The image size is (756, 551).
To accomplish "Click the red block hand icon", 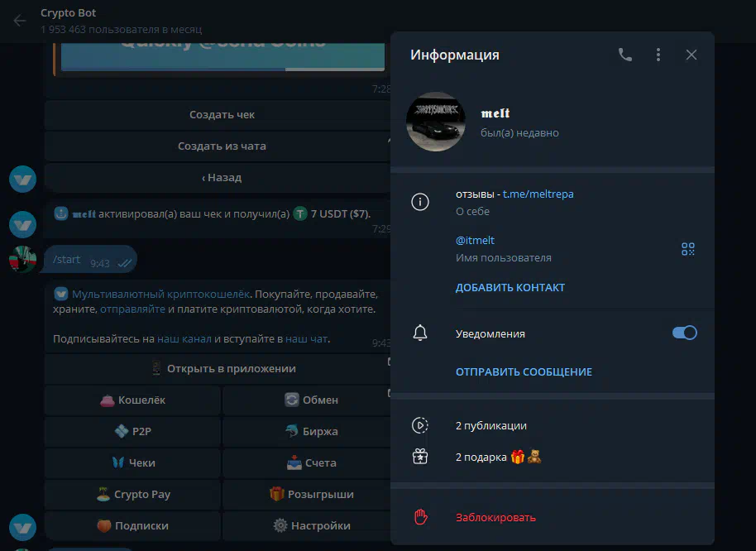I will pos(421,517).
